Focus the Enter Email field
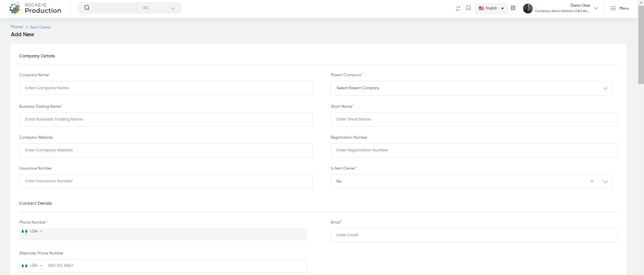This screenshot has width=644, height=275. click(474, 235)
